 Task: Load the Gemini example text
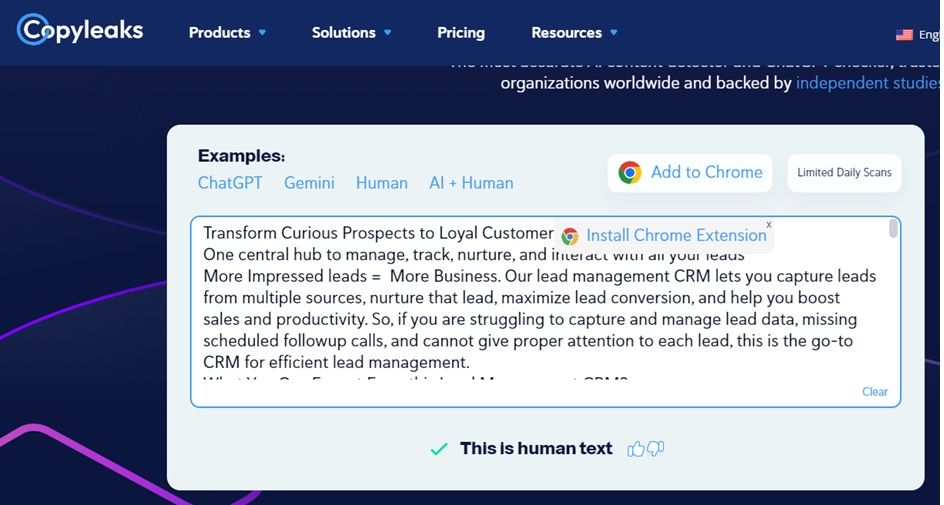(x=309, y=183)
